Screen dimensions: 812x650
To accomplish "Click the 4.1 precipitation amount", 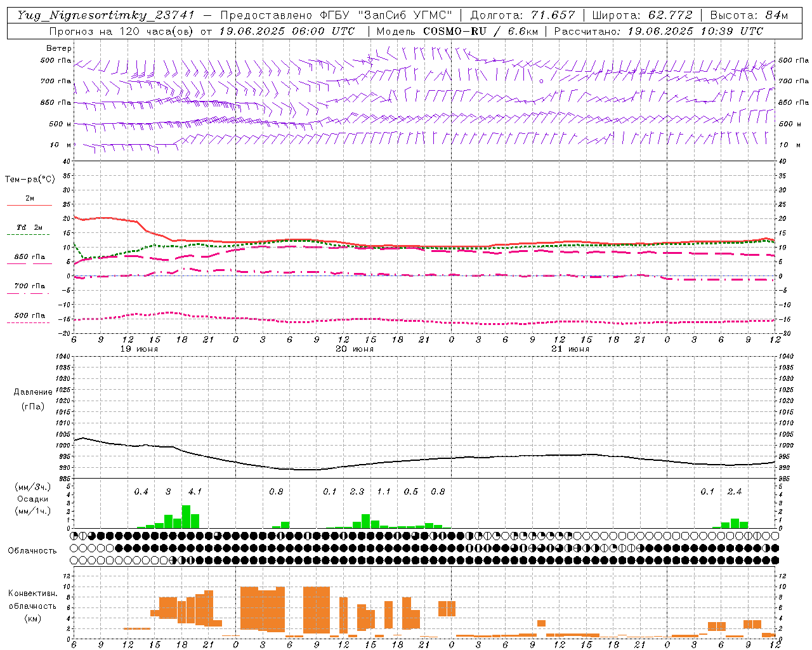I will (x=195, y=491).
